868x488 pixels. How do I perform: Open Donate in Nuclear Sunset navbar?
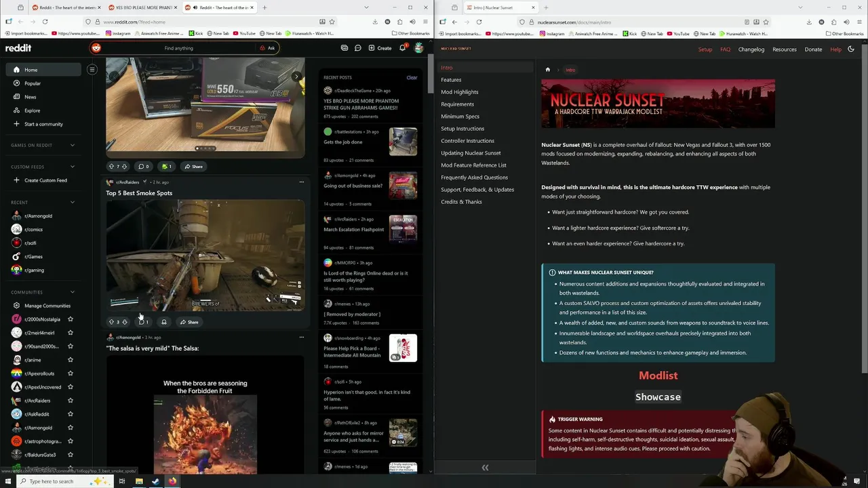[813, 49]
